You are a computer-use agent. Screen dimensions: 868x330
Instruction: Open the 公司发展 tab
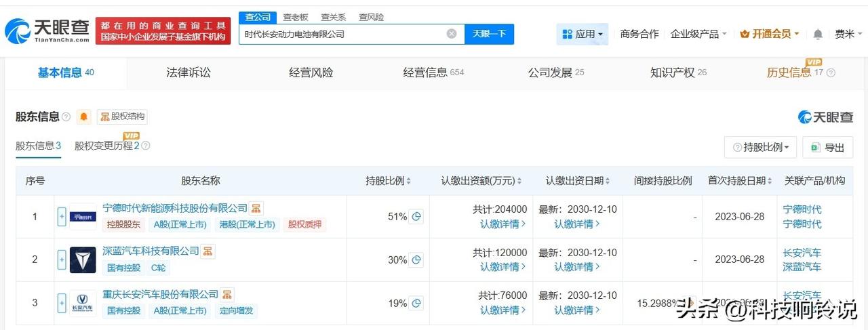click(x=556, y=73)
